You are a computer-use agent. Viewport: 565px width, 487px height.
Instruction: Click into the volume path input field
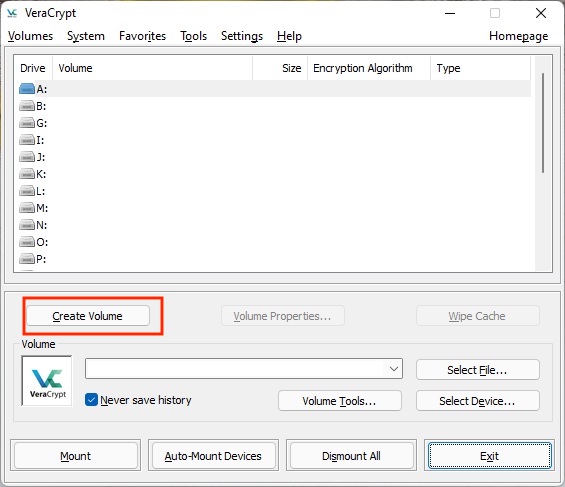click(x=236, y=368)
